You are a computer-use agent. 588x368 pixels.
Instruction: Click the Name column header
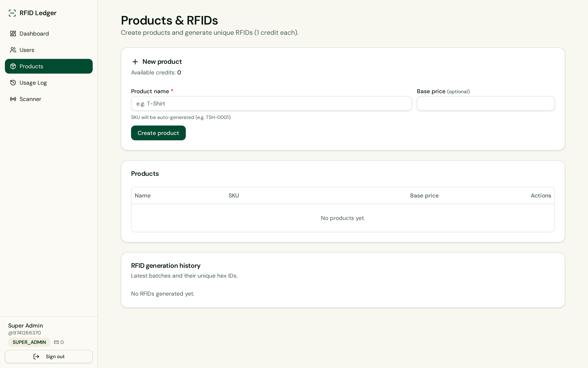[143, 196]
